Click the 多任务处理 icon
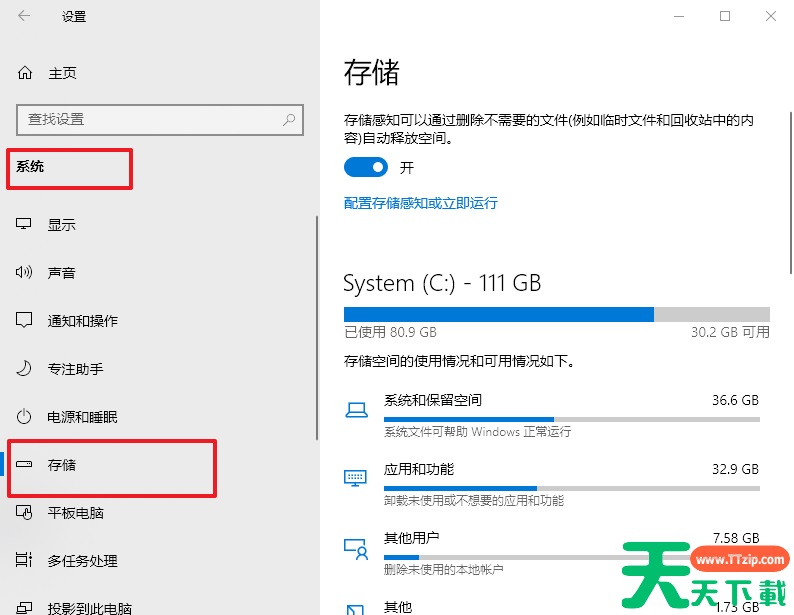 [24, 560]
